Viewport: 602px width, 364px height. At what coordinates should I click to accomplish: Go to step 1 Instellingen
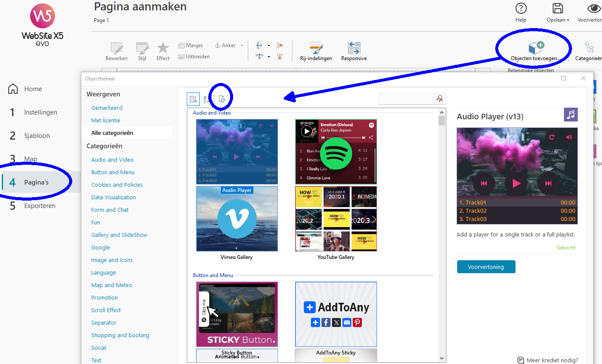tap(40, 112)
